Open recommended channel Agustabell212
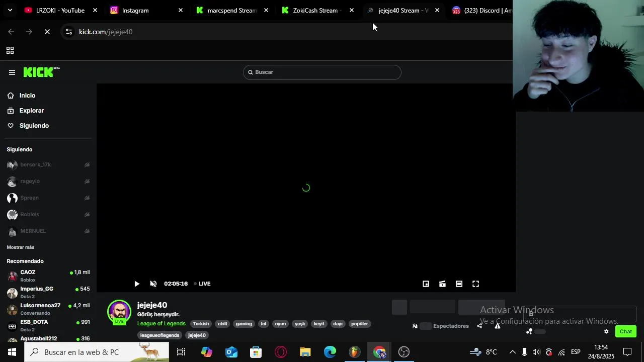 pos(48,339)
